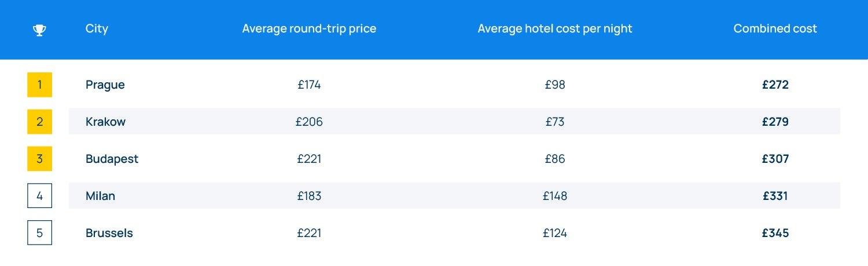Click Krakow's round-trip price £206
This screenshot has width=868, height=266.
click(x=310, y=122)
